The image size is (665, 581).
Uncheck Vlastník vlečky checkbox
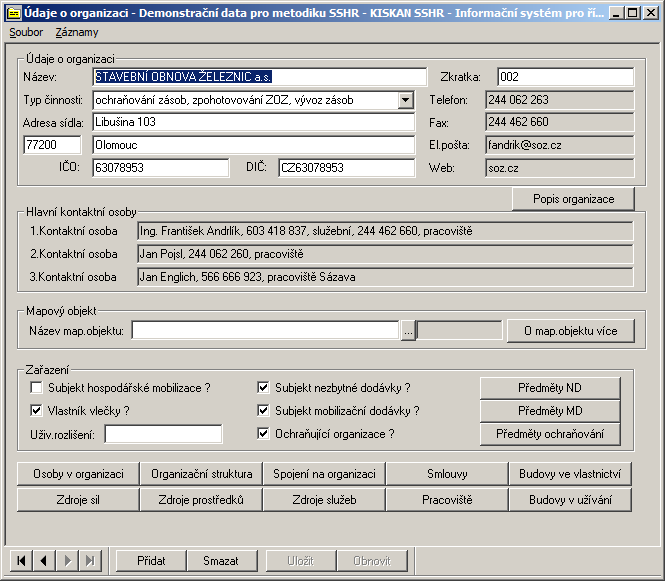coord(36,411)
